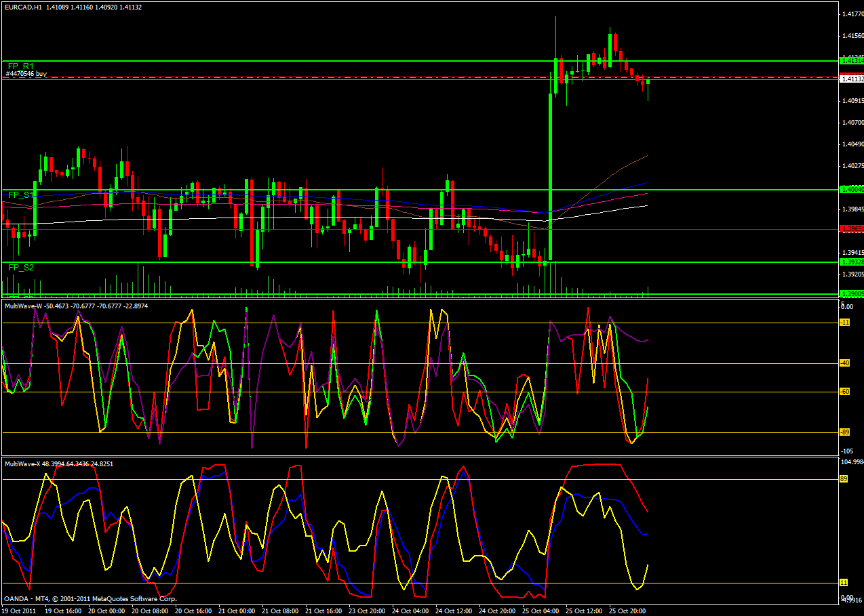Click the red 1.39651 price tag

(x=851, y=229)
